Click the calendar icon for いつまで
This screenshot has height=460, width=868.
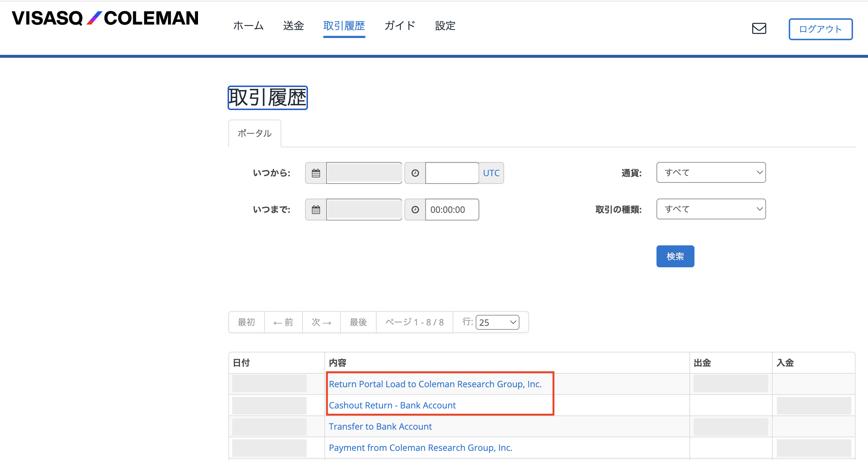tap(316, 210)
